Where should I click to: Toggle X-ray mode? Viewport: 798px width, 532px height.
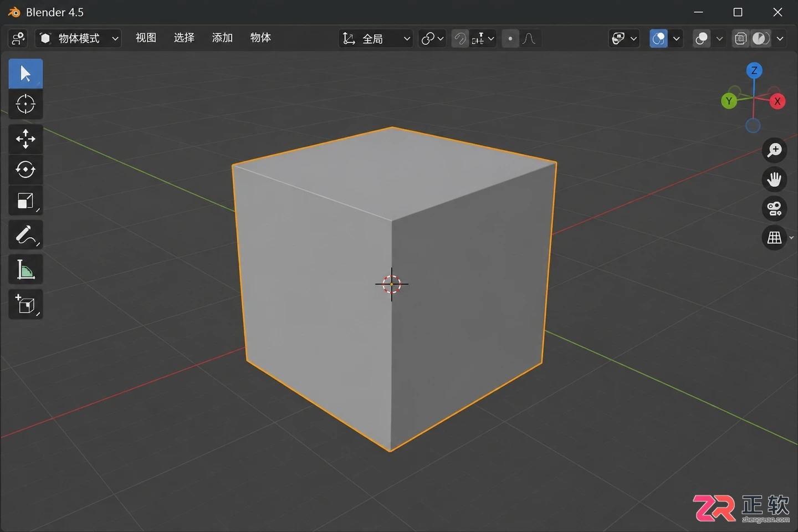[741, 38]
